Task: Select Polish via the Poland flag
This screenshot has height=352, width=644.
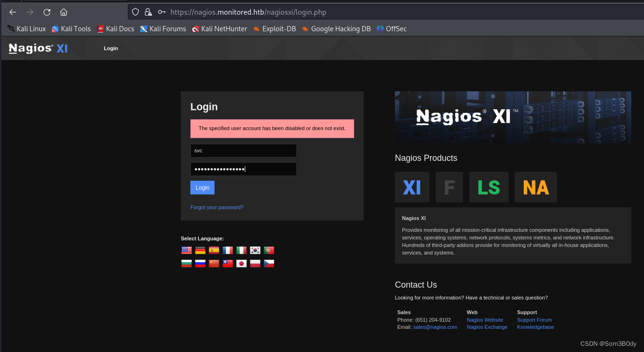Action: click(x=255, y=264)
